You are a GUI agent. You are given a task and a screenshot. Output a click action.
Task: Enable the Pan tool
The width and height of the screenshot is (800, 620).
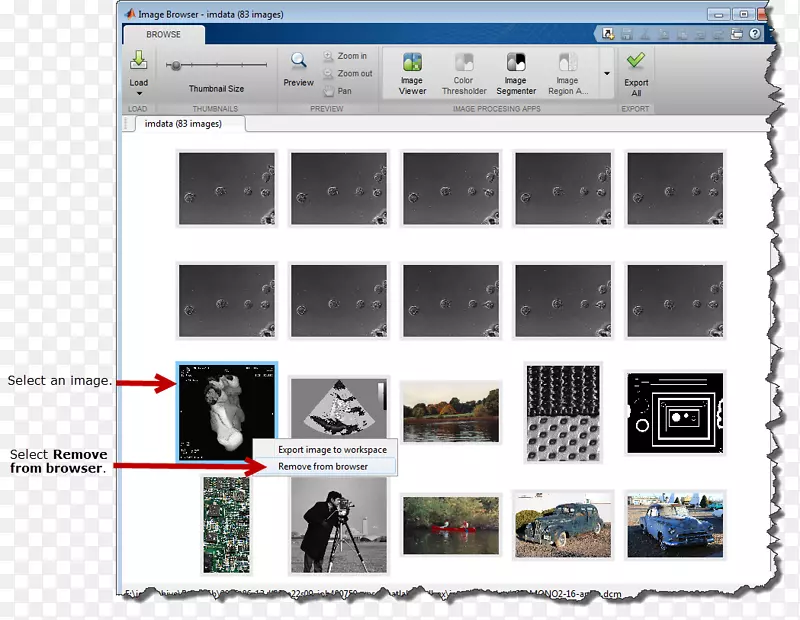click(x=337, y=91)
